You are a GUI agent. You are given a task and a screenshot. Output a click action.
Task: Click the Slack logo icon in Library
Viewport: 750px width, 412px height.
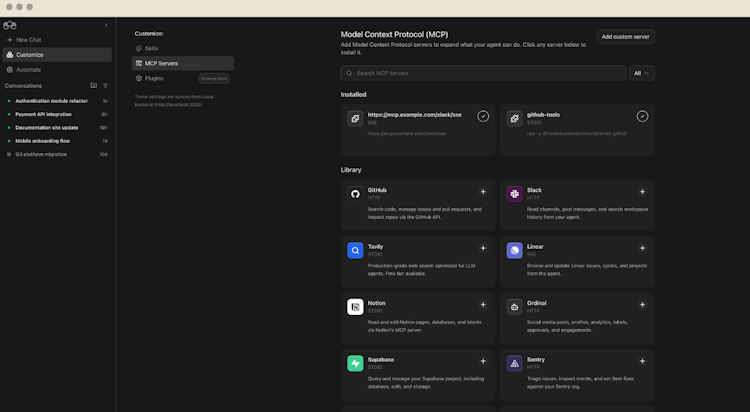(x=514, y=194)
